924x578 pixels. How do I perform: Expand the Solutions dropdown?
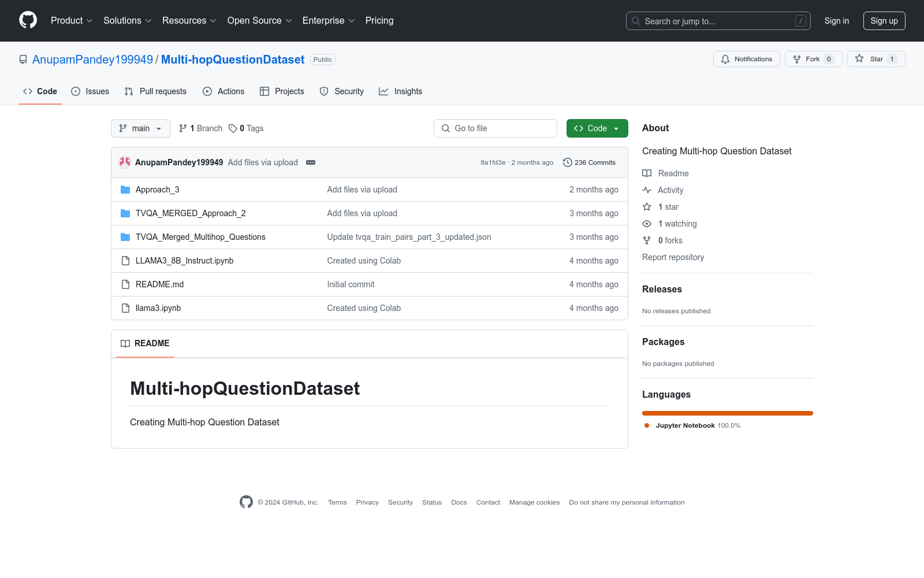coord(128,21)
